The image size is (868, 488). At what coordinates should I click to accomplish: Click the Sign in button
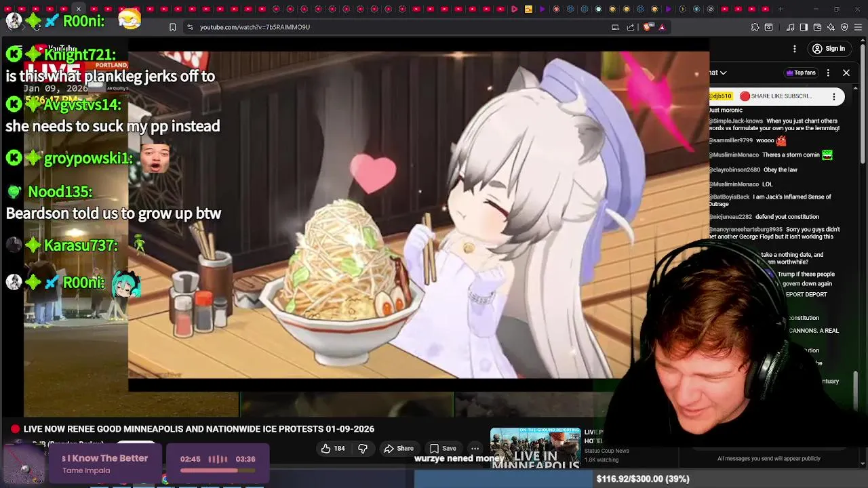(x=829, y=49)
